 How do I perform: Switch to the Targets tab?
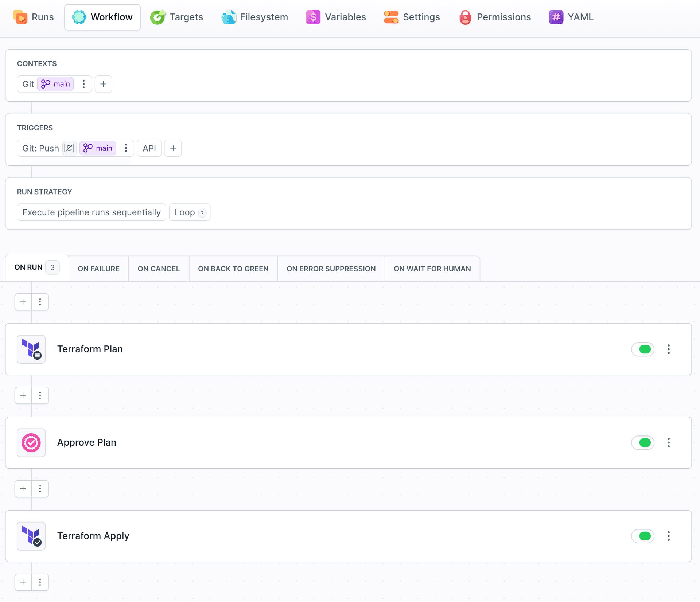tap(177, 17)
